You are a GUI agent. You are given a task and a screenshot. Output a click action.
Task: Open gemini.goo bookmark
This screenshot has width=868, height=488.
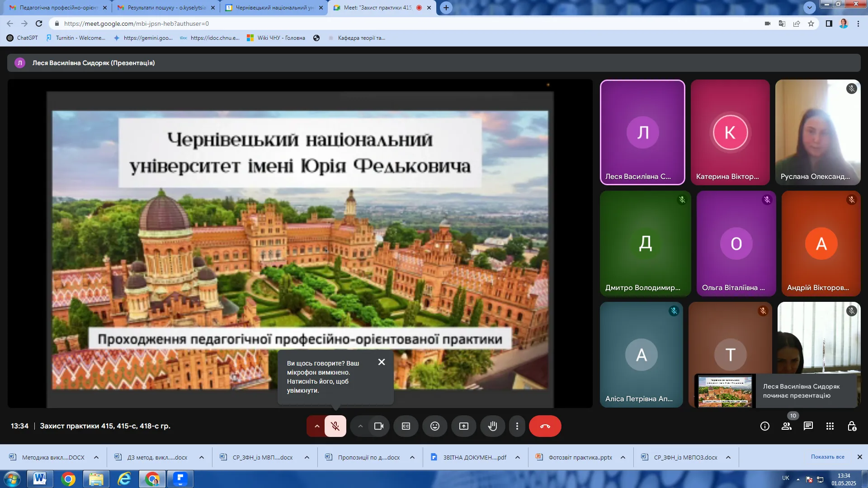pos(143,38)
